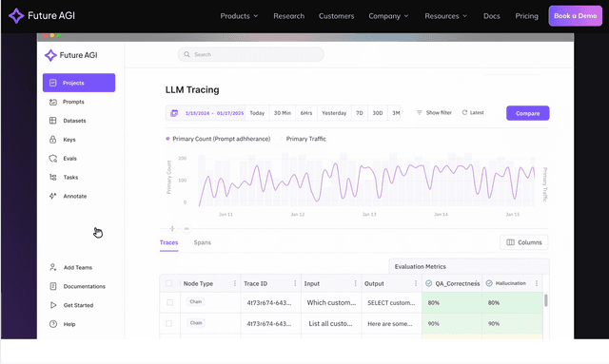
Task: Select the 6Hrs time range
Action: click(306, 113)
